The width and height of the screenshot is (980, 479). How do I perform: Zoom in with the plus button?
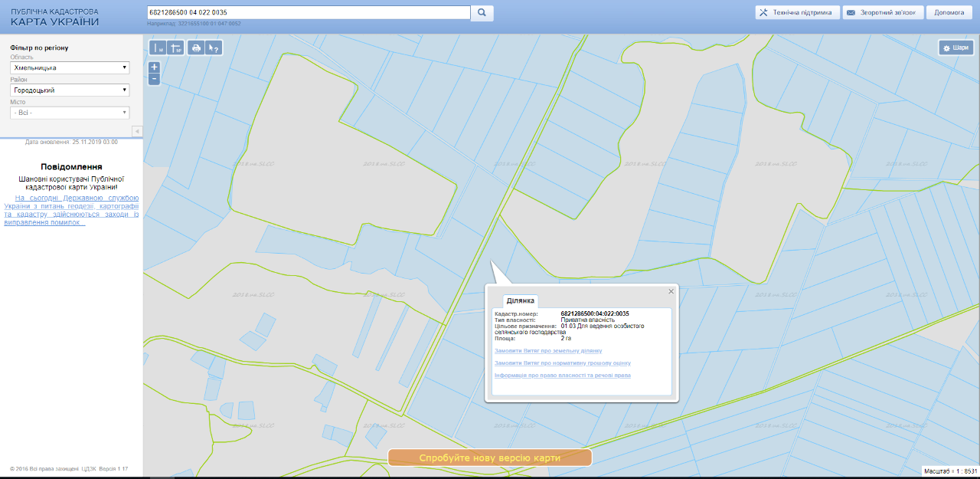pyautogui.click(x=154, y=67)
